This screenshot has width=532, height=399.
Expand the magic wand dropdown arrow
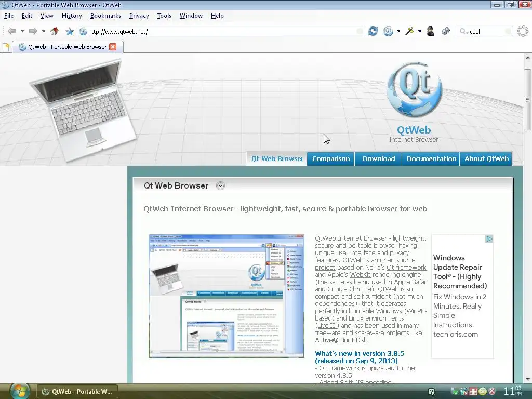tap(420, 31)
